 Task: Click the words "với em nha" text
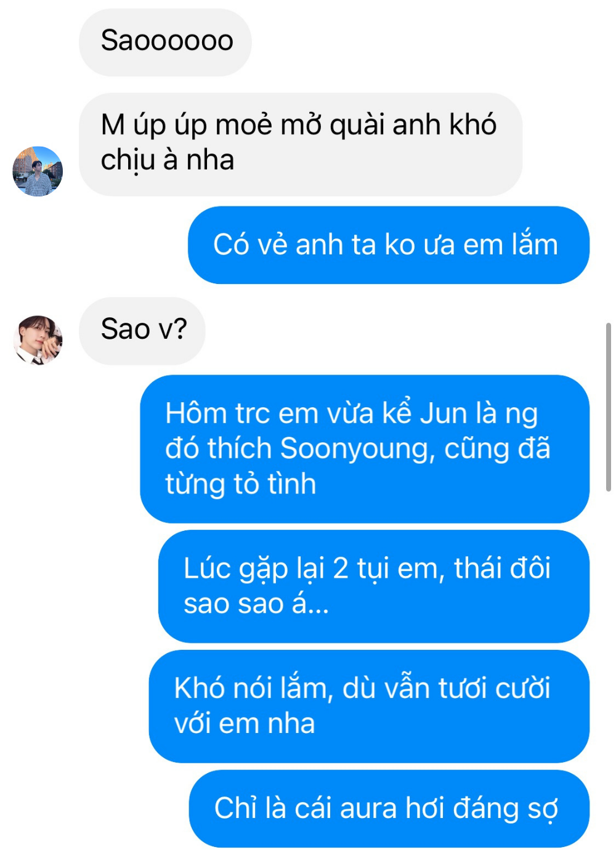pos(245,723)
